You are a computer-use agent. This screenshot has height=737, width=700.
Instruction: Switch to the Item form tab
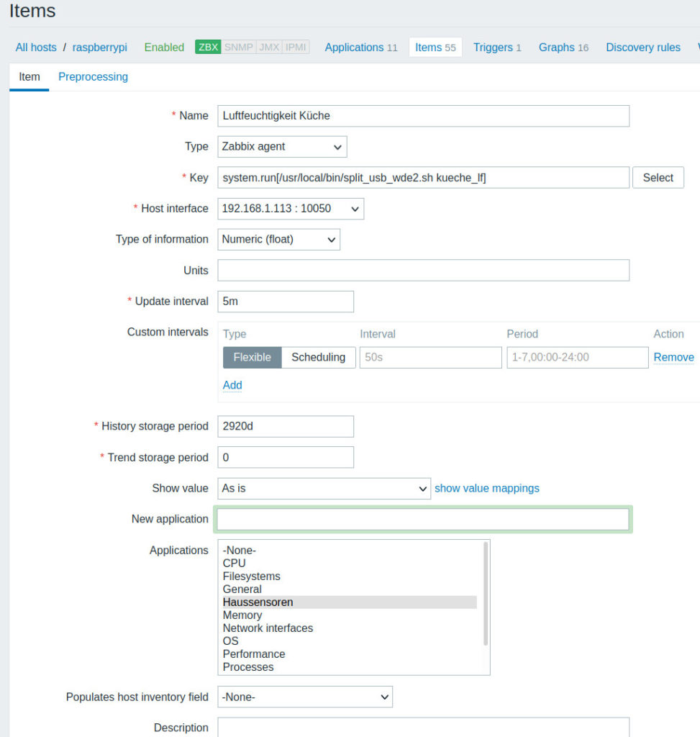[29, 76]
